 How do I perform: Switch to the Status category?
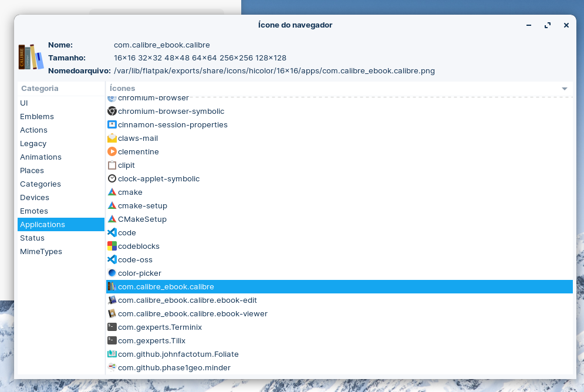[x=32, y=238]
